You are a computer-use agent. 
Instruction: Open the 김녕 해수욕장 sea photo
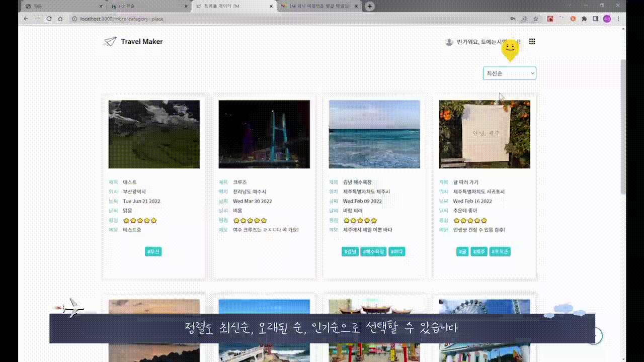click(374, 134)
